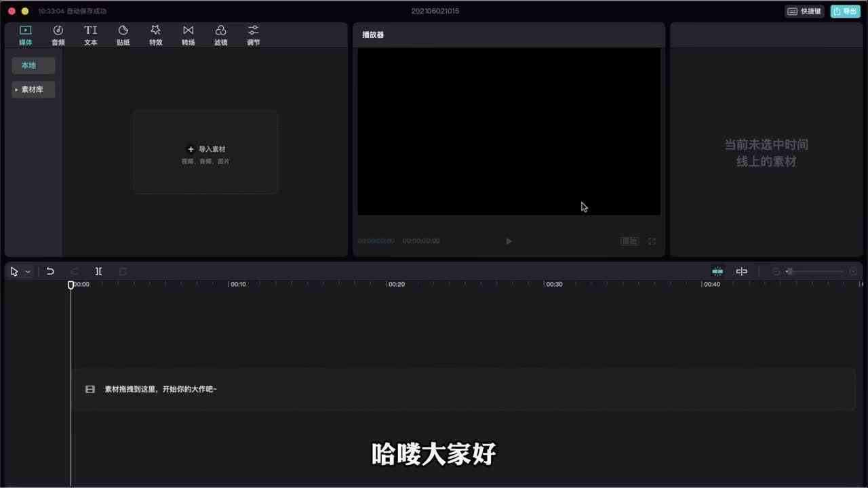Click the timeline zoom in icon
This screenshot has width=868, height=488.
[853, 271]
